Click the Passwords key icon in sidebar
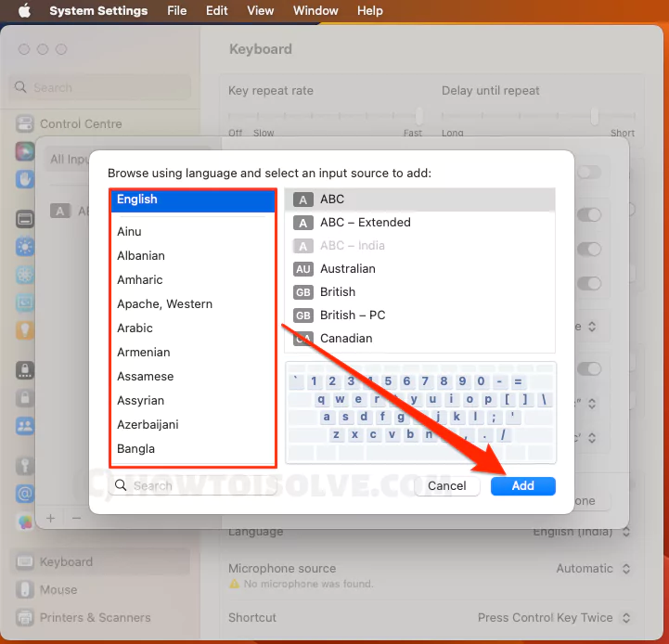Image resolution: width=669 pixels, height=644 pixels. 25,466
